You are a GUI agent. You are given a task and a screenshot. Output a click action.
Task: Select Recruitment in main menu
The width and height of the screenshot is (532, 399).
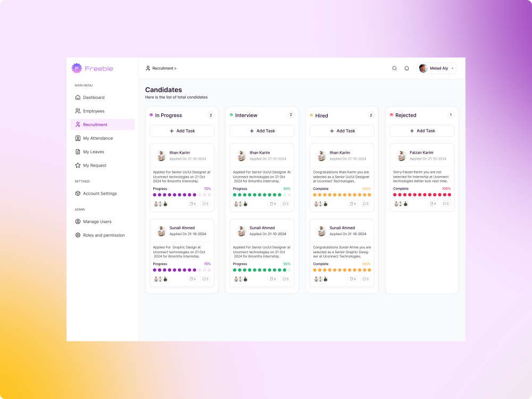[103, 124]
